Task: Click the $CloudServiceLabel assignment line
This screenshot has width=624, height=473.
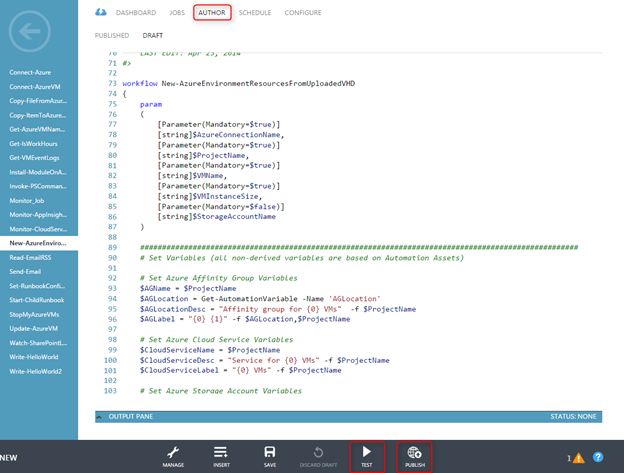Action: coord(240,370)
